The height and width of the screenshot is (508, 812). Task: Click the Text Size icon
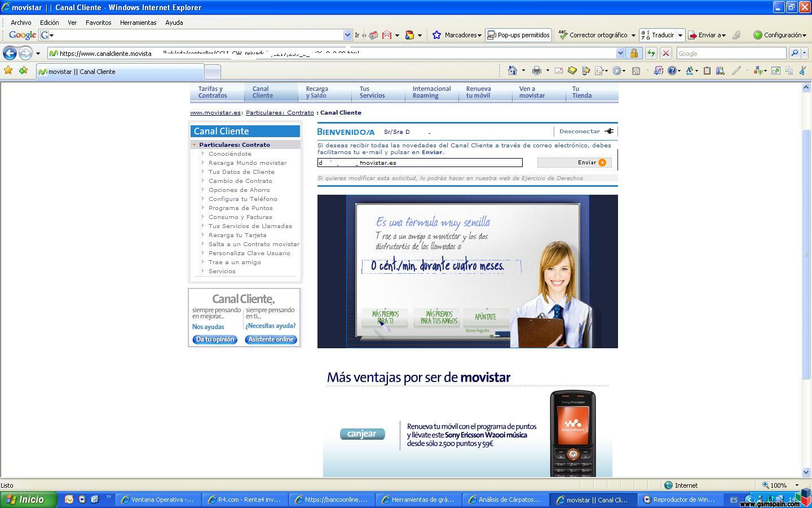pos(689,71)
